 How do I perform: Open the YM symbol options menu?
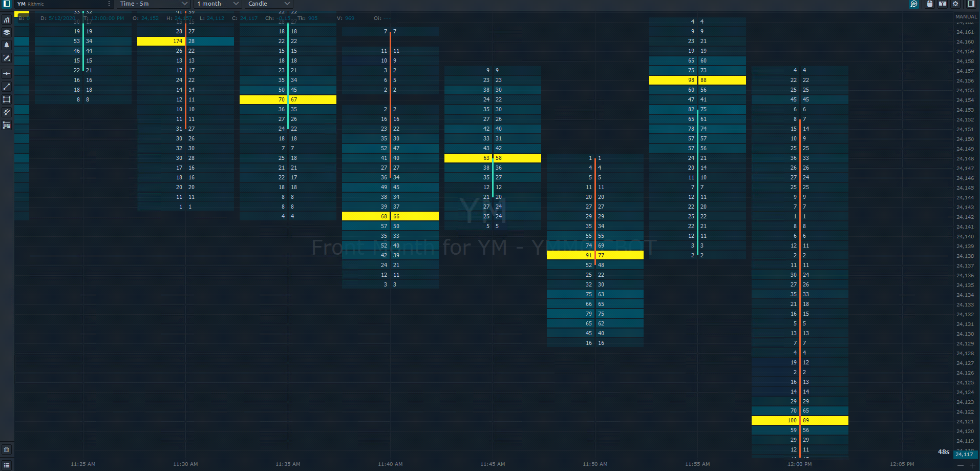click(109, 4)
